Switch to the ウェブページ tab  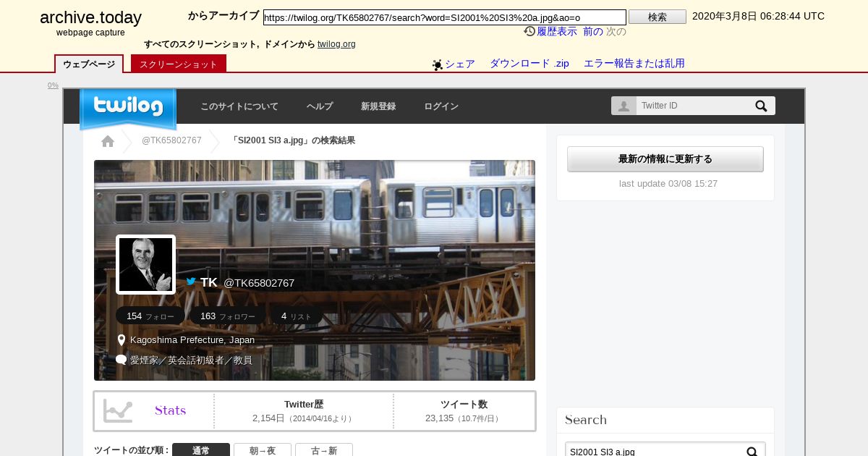pos(89,64)
